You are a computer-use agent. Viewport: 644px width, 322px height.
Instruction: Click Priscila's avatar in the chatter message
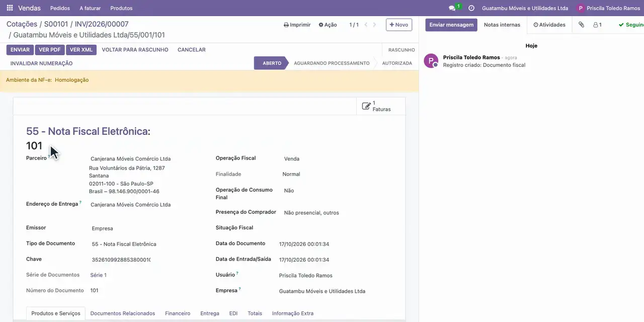pos(431,61)
